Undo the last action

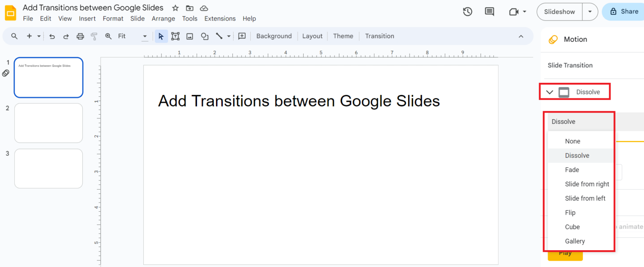pyautogui.click(x=52, y=36)
